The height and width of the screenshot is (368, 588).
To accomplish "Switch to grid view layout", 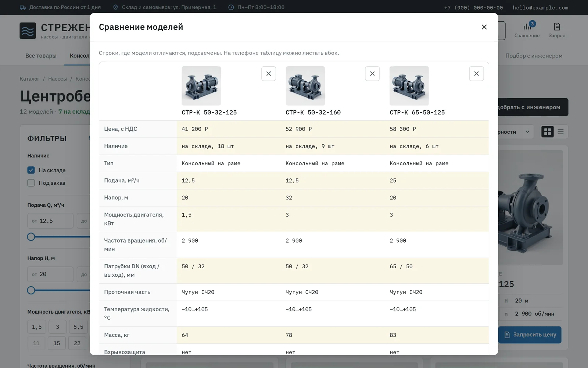I will click(548, 132).
